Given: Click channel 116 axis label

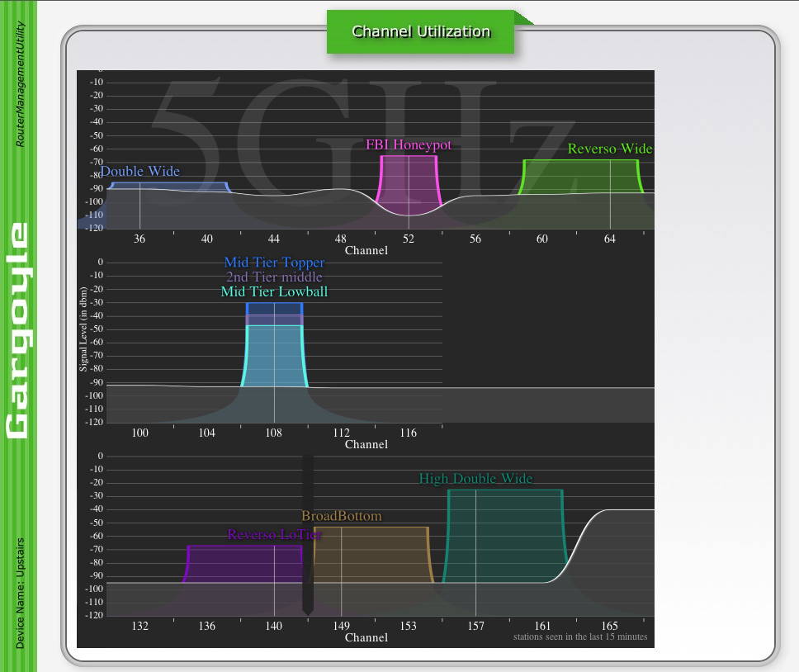Looking at the screenshot, I should (x=408, y=433).
